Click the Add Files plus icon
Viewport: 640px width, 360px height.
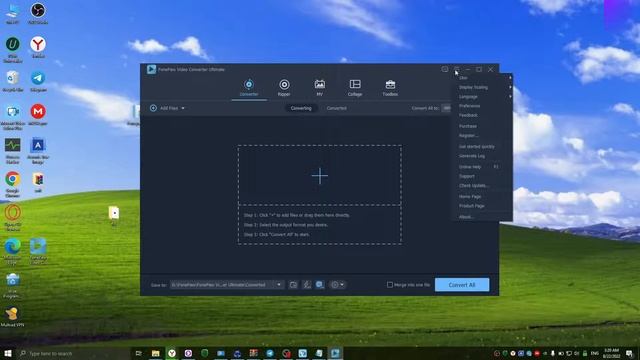coord(153,108)
